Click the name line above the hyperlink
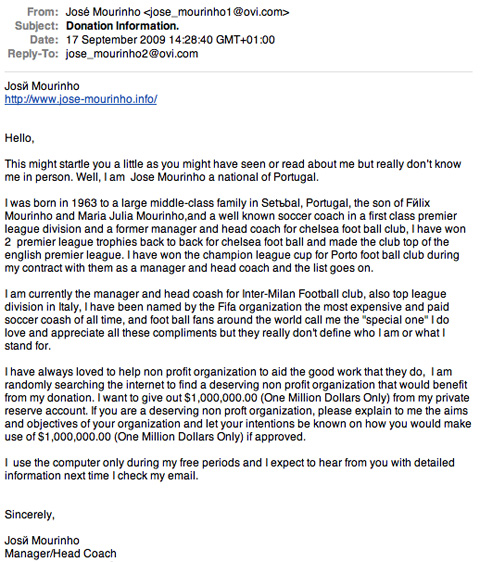Image resolution: width=480 pixels, height=562 pixels. coord(42,86)
